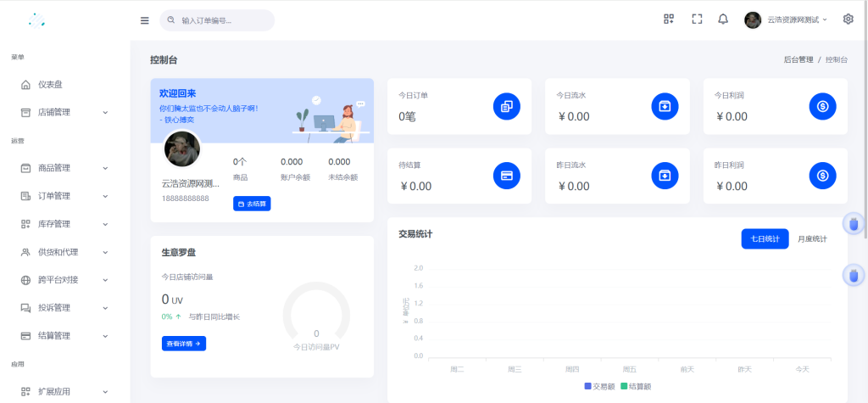The width and height of the screenshot is (868, 403).
Task: Click 结算管理 card icon
Action: tap(25, 336)
